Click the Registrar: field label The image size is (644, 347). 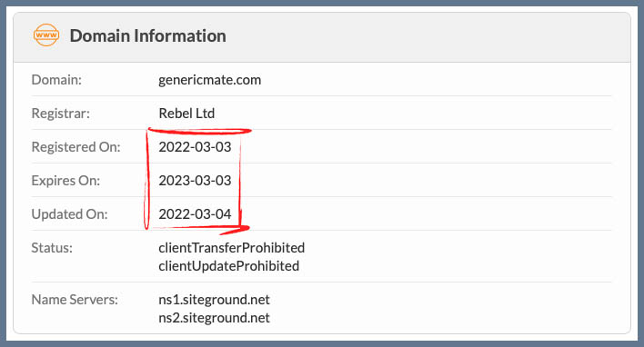pyautogui.click(x=60, y=114)
